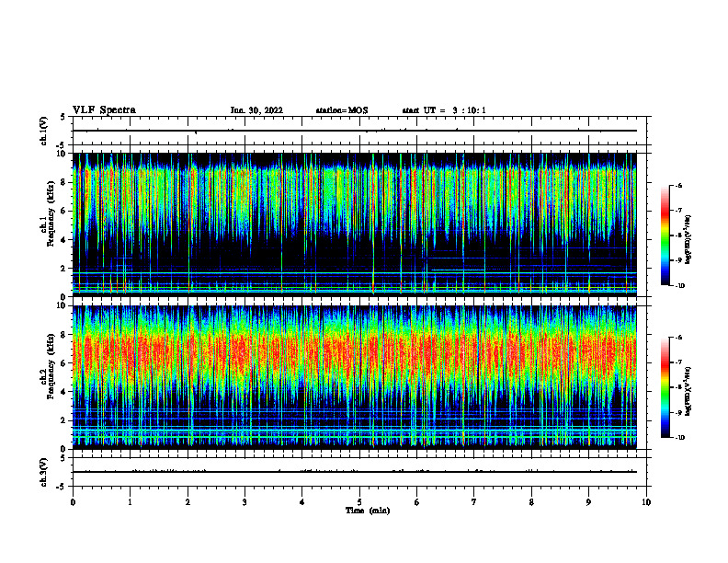Click the ch.2 colorbar gradient
This screenshot has height=563, width=728.
coord(665,387)
